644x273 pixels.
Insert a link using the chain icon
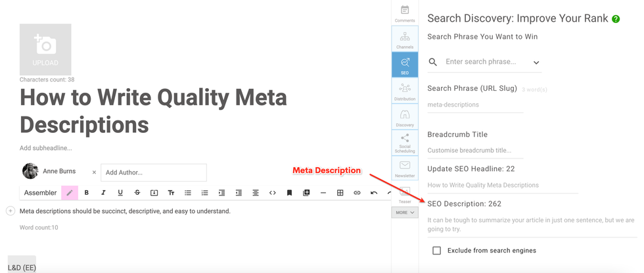(x=357, y=193)
